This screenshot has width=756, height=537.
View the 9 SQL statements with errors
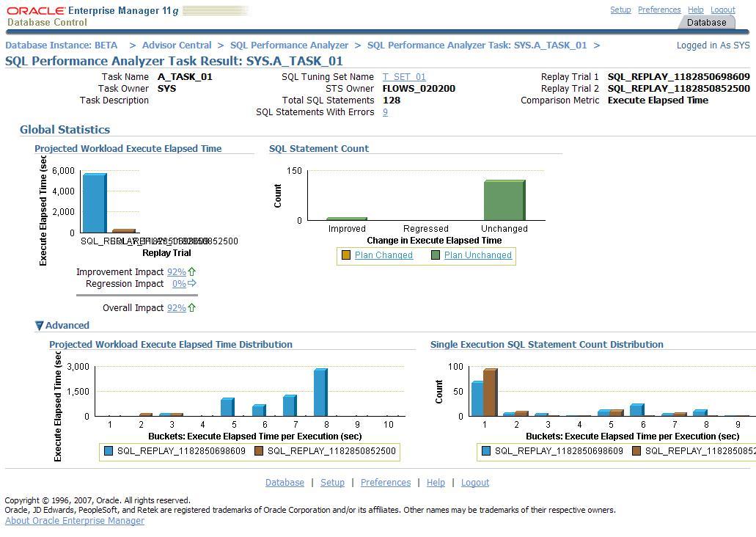(x=385, y=112)
